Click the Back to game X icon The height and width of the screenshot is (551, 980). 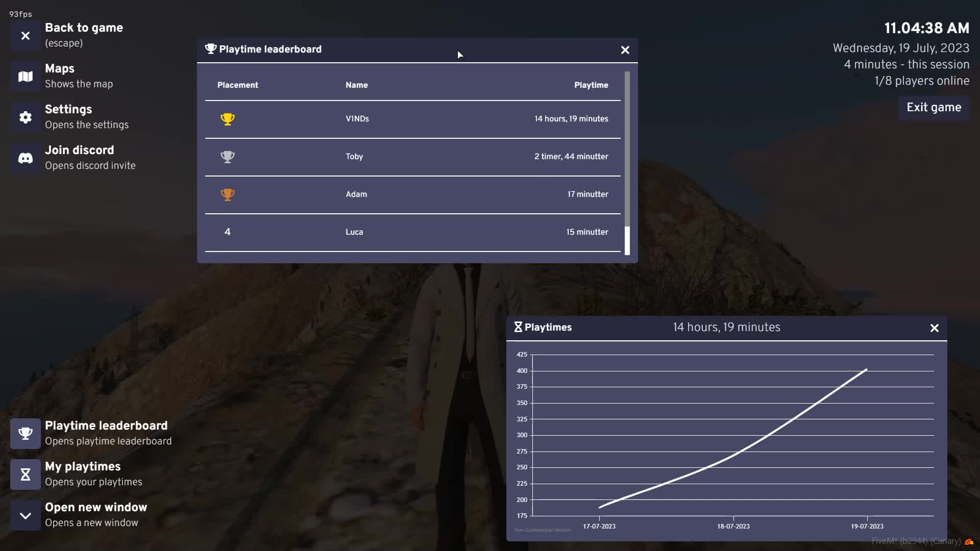coord(25,36)
